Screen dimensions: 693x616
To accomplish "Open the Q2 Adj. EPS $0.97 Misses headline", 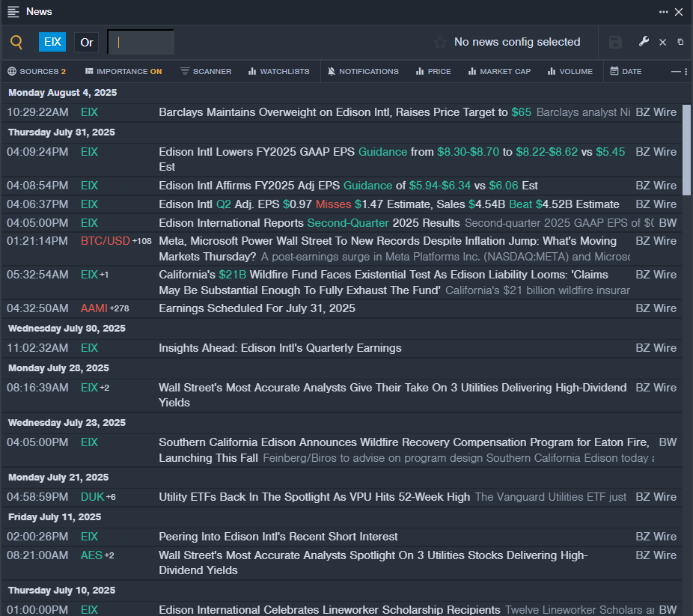I will (x=389, y=204).
